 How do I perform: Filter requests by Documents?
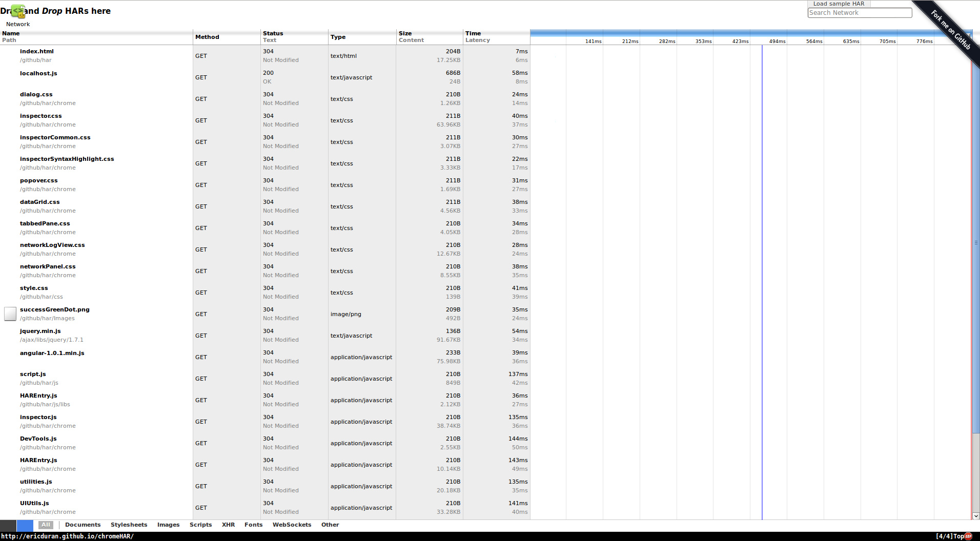(83, 525)
